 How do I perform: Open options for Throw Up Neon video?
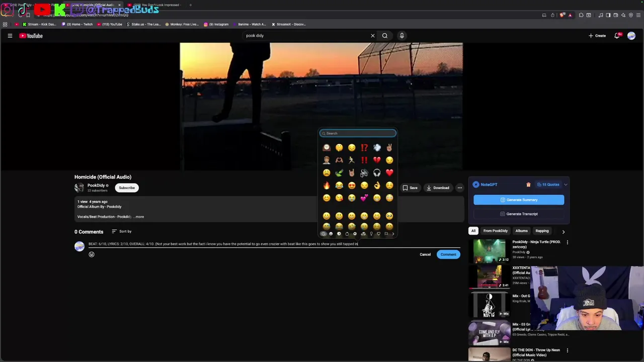(x=568, y=350)
